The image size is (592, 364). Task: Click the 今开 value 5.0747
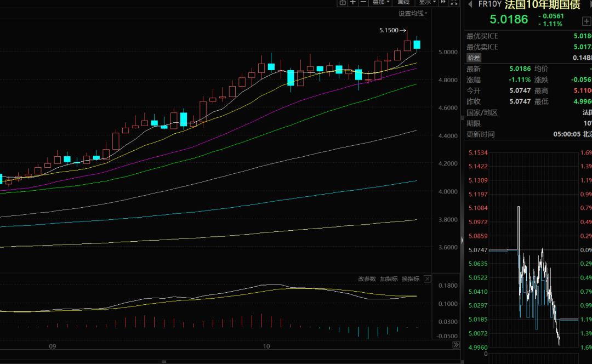tap(520, 90)
